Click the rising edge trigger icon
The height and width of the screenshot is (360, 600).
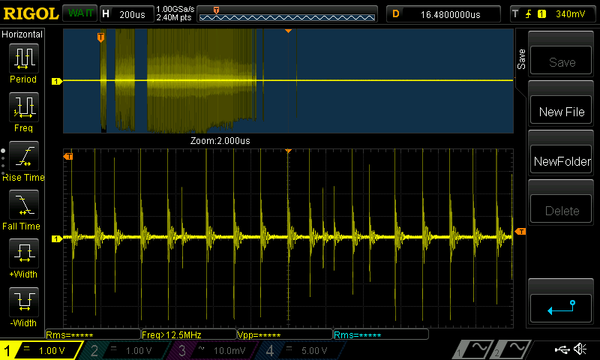(528, 14)
